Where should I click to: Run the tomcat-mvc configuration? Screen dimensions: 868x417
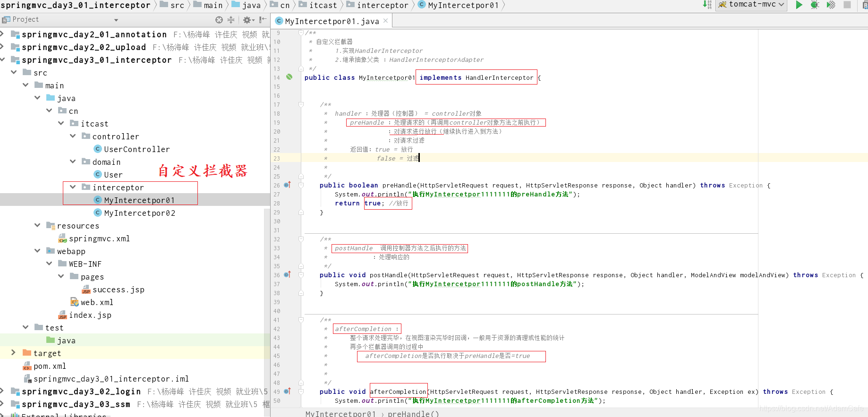tap(799, 5)
